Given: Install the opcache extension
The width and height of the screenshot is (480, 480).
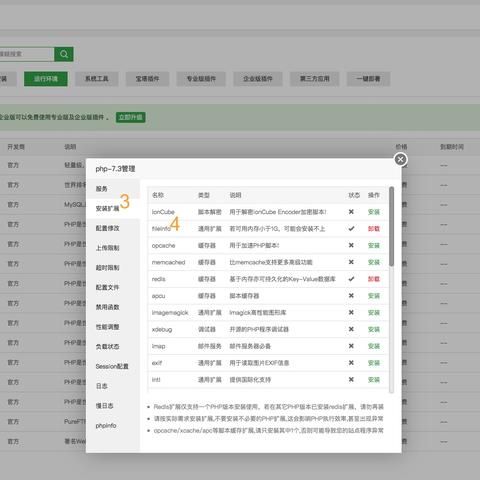Looking at the screenshot, I should [374, 245].
